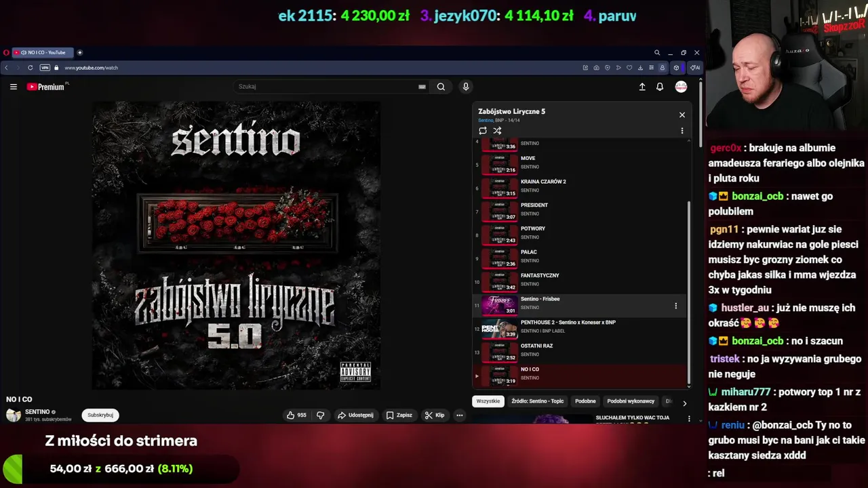Start voice search with microphone icon

465,87
